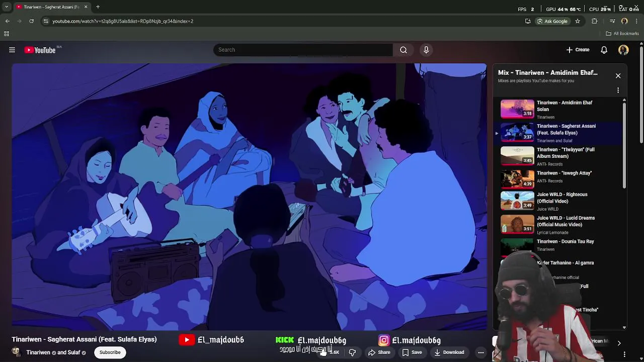Click the search magnifier button
Image resolution: width=644 pixels, height=362 pixels.
coord(404,50)
